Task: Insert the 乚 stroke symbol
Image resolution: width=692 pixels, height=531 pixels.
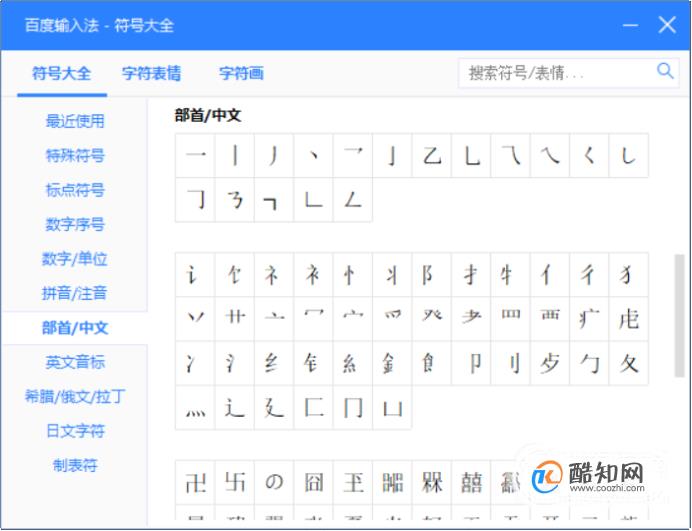Action: (x=471, y=155)
